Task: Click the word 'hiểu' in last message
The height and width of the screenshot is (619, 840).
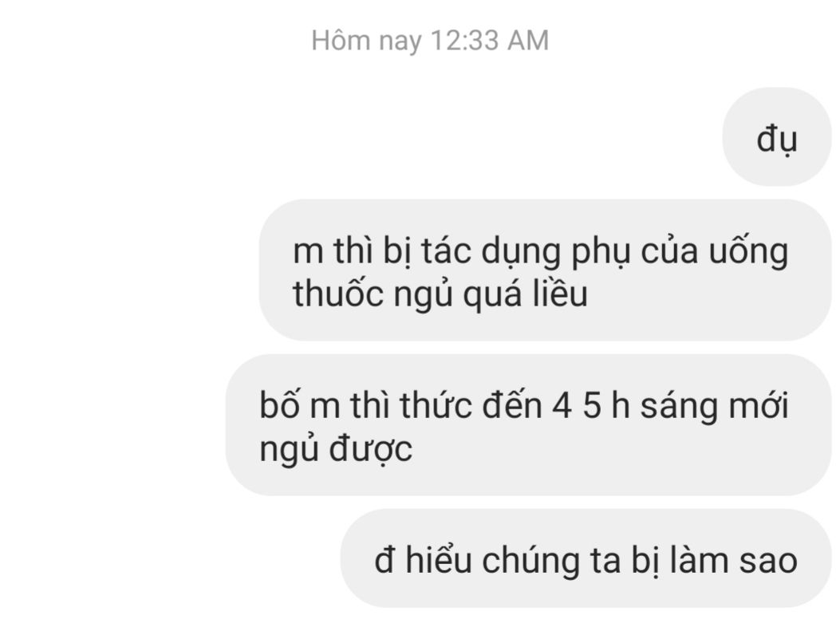Action: (x=438, y=559)
